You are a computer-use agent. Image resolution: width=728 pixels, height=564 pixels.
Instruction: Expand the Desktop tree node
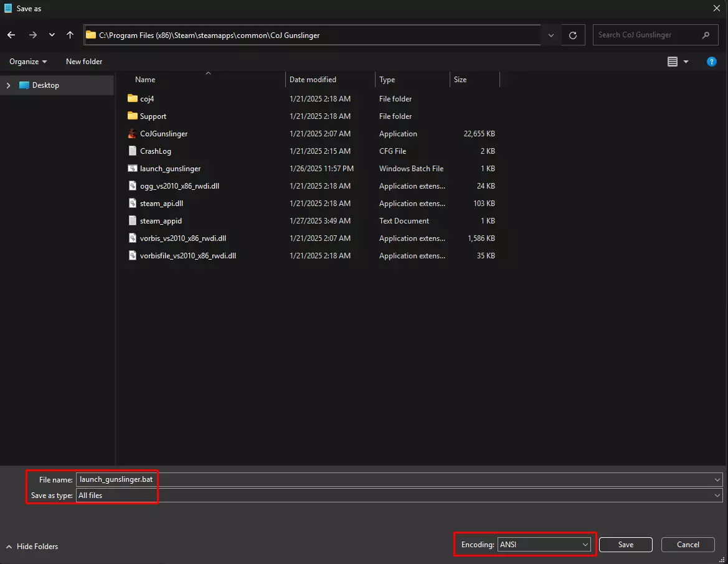click(x=9, y=85)
